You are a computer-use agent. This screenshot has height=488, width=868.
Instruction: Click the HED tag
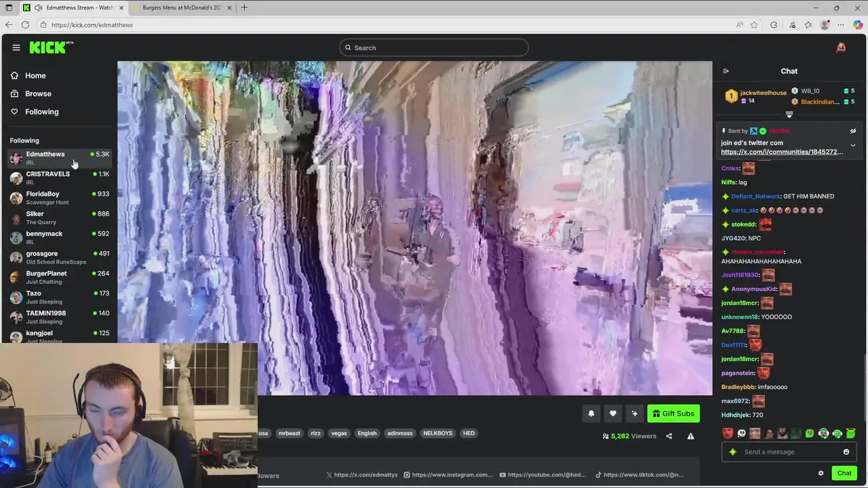469,433
